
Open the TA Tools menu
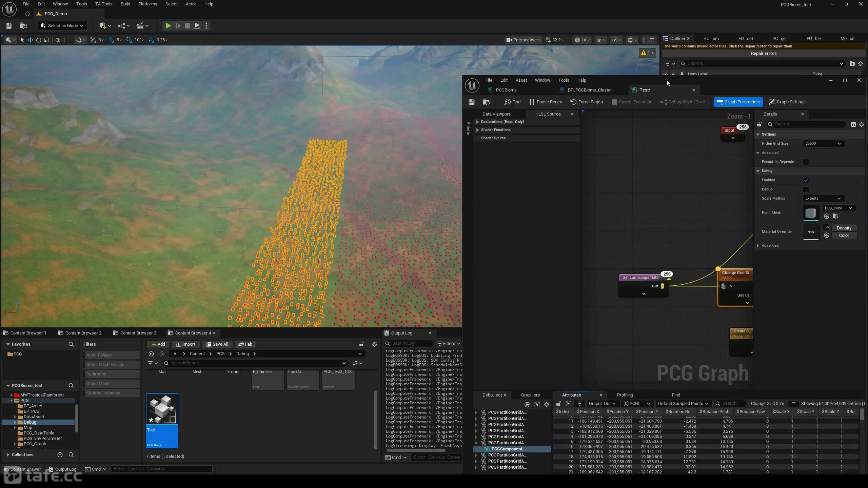(x=103, y=4)
